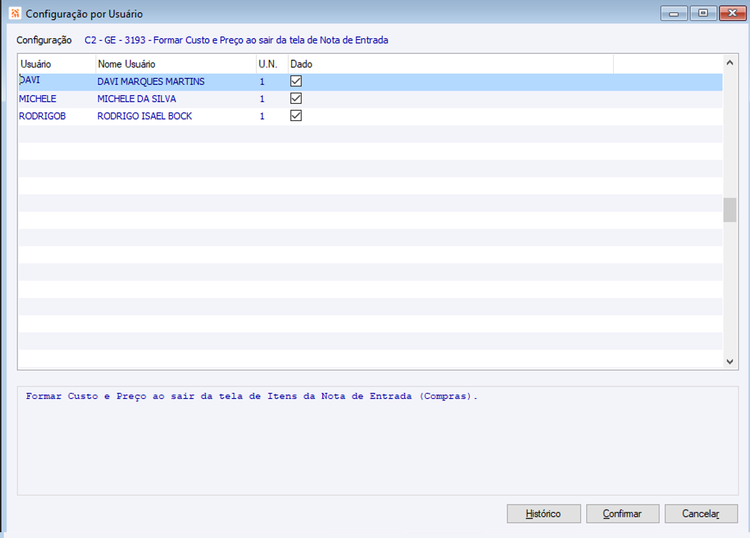Maximize the Configuração por Usuário window
750x538 pixels.
[x=703, y=13]
